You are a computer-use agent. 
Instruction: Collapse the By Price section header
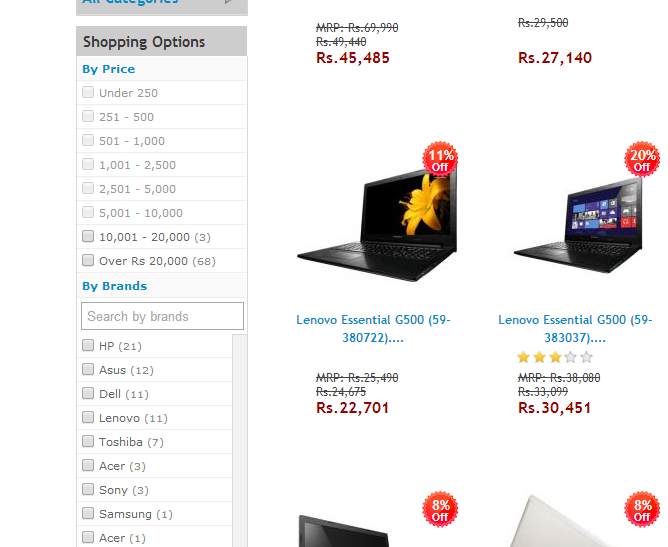coord(109,69)
